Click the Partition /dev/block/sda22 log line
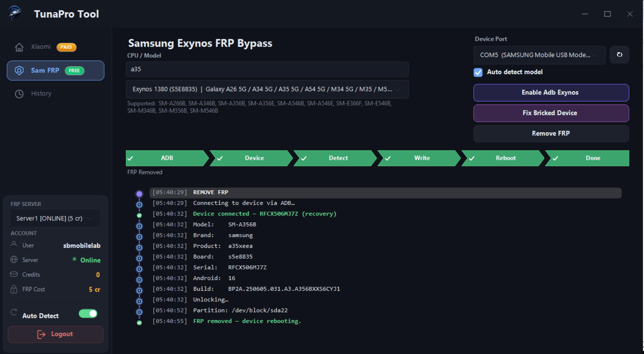The height and width of the screenshot is (354, 644). 220,310
